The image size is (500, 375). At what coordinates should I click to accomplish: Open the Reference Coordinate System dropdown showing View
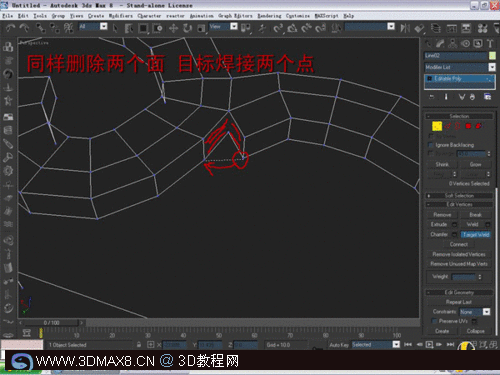point(223,27)
